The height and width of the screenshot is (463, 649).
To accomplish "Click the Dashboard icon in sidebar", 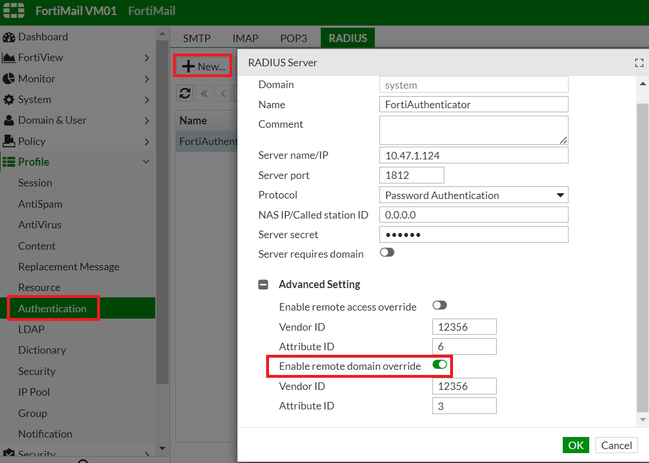I will [9, 37].
